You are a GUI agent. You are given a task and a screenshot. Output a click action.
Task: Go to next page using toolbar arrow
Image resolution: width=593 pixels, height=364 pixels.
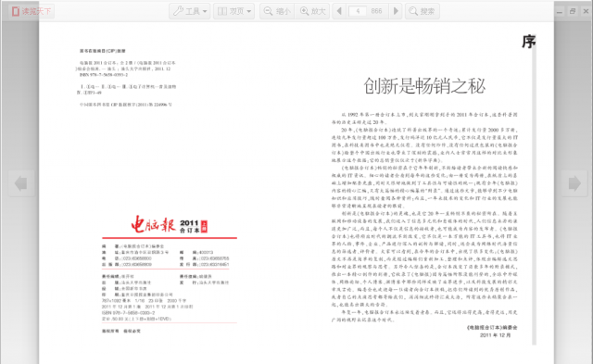(396, 11)
